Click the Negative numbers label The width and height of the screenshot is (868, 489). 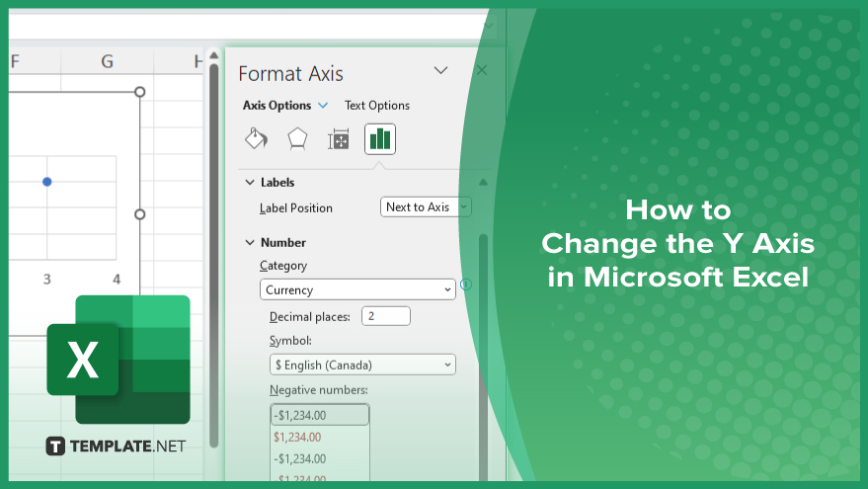tap(319, 390)
